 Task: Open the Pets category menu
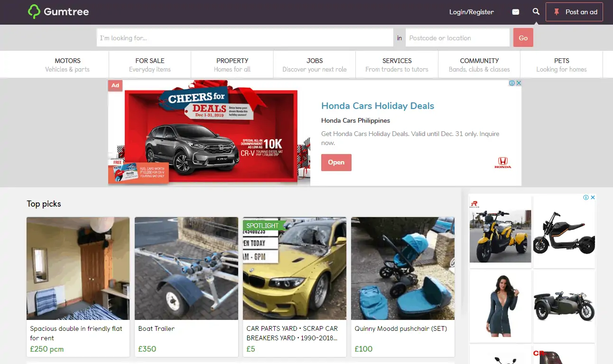(562, 64)
